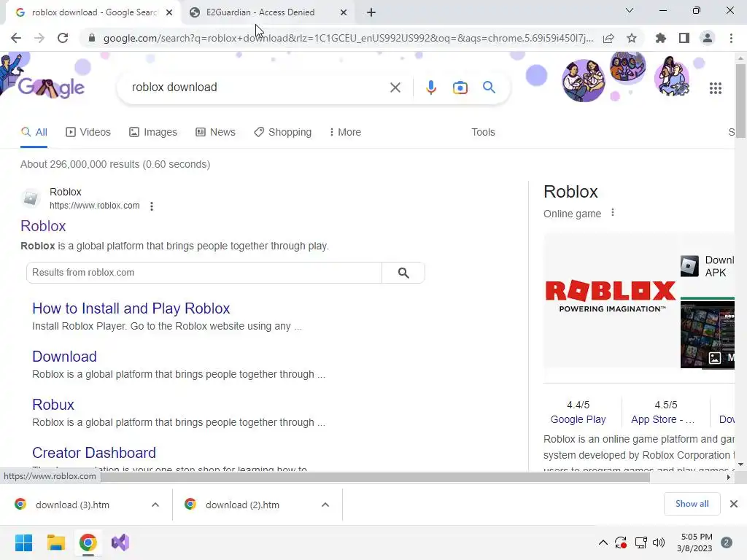Image resolution: width=747 pixels, height=560 pixels.
Task: Open File Explorer from the taskbar
Action: (55, 542)
